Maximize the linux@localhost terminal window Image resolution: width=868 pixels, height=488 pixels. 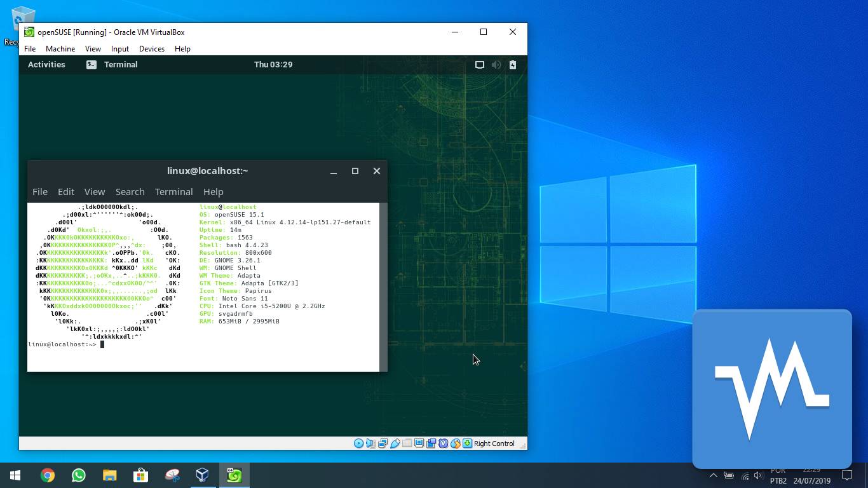click(355, 171)
